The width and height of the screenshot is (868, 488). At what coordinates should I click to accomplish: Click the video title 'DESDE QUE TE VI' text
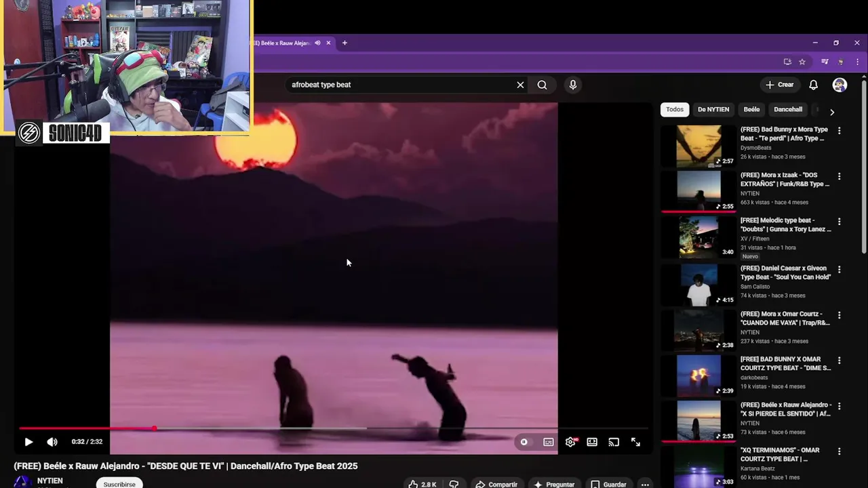pos(185,466)
